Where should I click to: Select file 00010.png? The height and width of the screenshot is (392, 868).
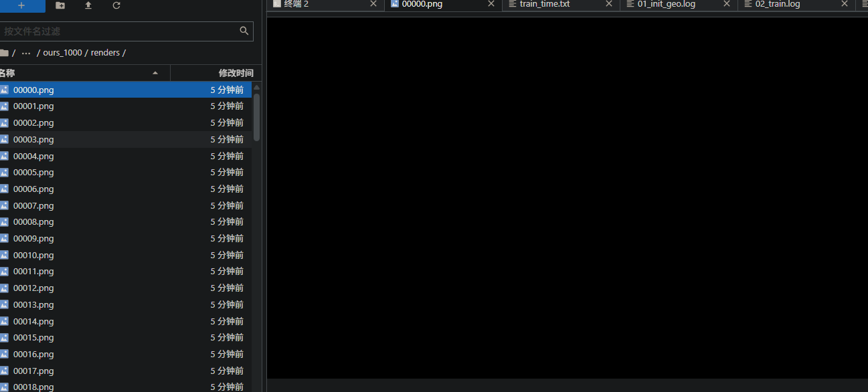pos(126,255)
